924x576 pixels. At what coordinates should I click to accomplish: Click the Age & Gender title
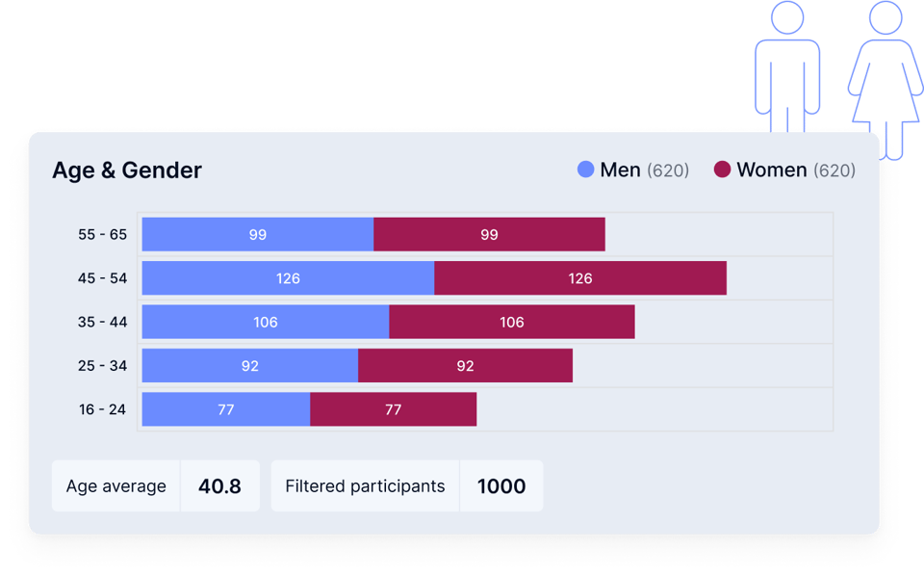(x=127, y=170)
